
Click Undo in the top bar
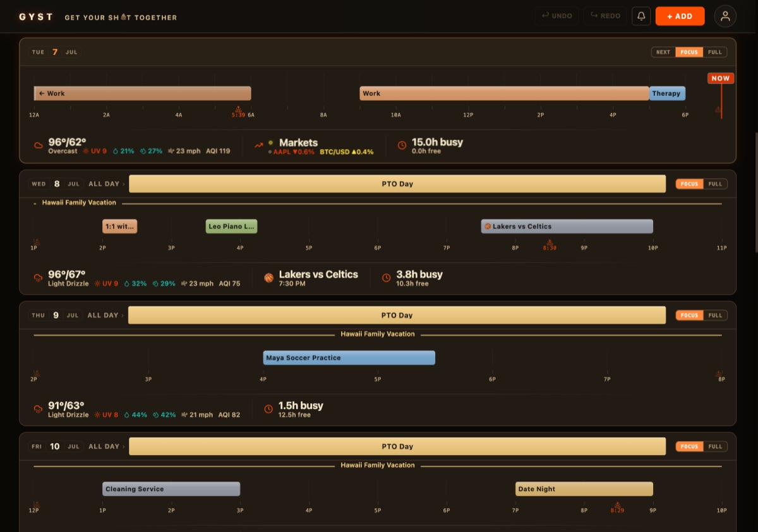(556, 16)
